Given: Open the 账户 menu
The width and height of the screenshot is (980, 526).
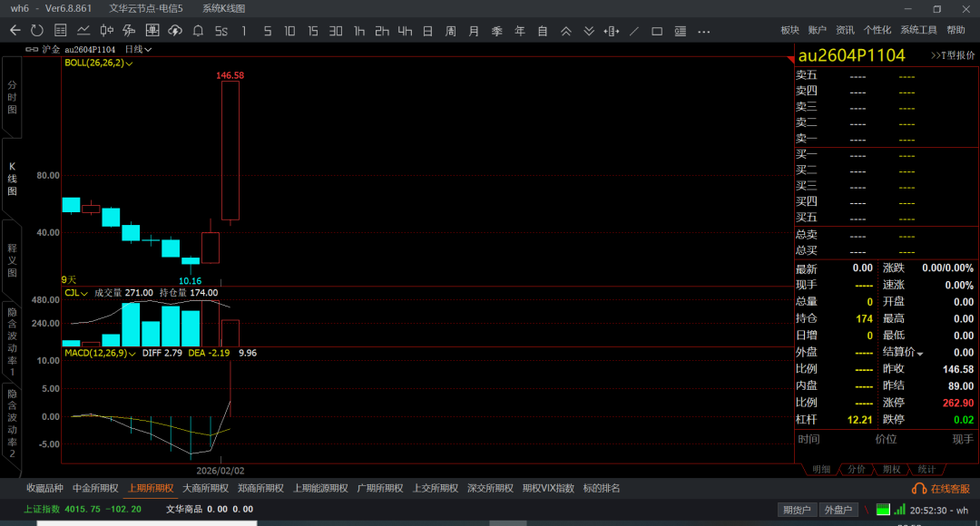Looking at the screenshot, I should [817, 30].
